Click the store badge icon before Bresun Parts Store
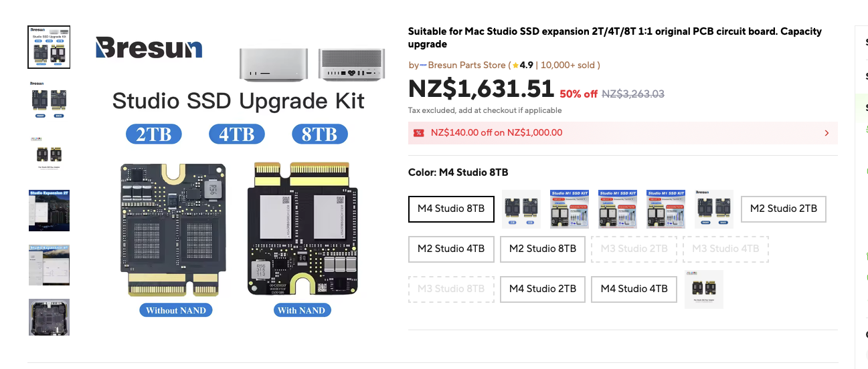 [423, 66]
